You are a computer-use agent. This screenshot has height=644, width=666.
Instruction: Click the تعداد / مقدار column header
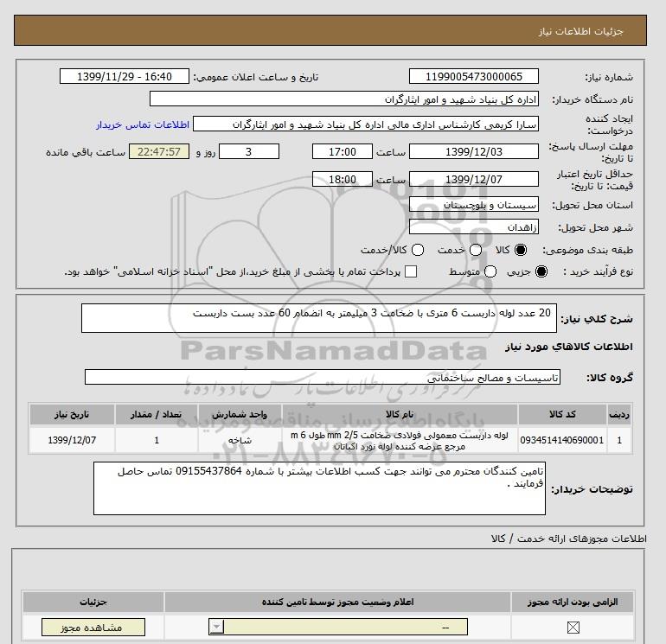[157, 414]
